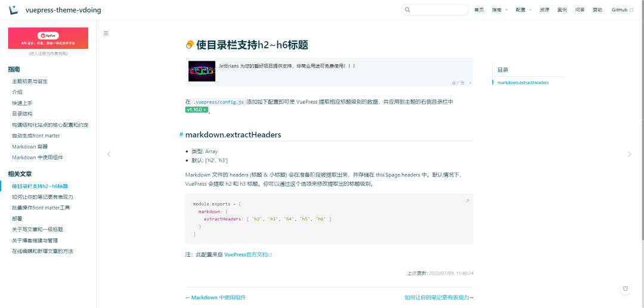Open sidebar item 在线编辑和新增文章的方法
This screenshot has height=308, width=644.
coord(43,251)
